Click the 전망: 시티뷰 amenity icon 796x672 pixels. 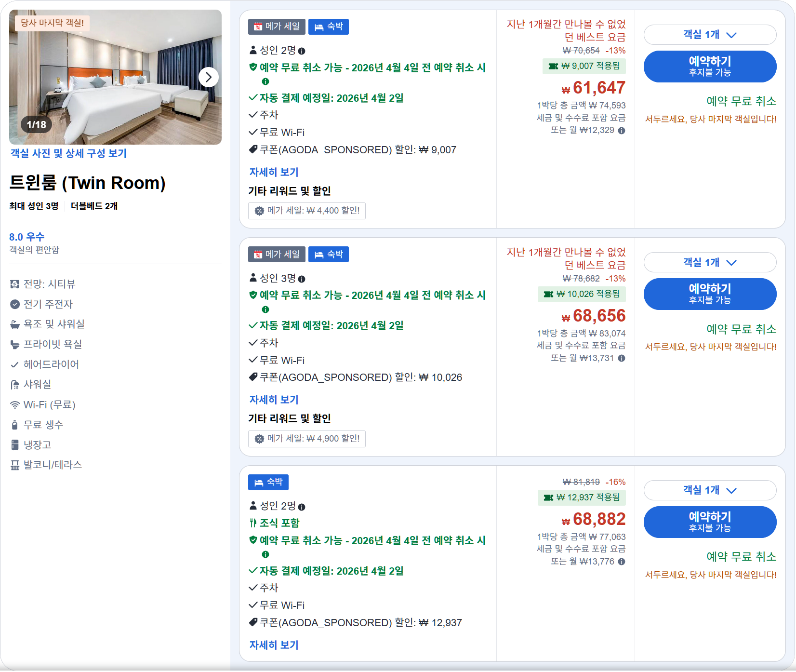pyautogui.click(x=15, y=284)
